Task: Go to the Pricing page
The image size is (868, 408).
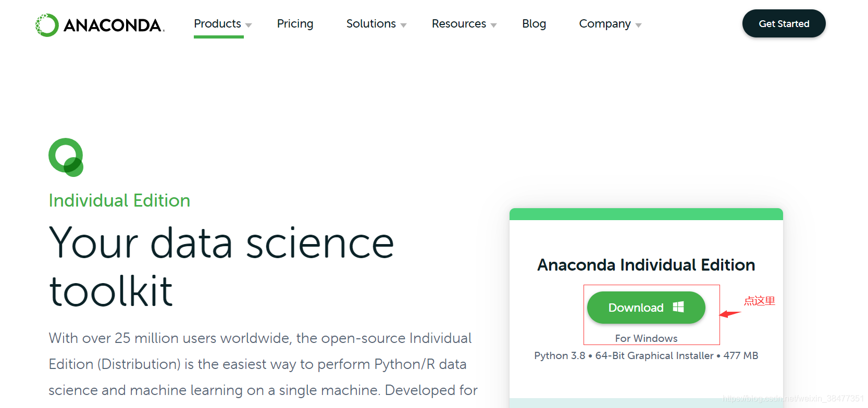Action: click(295, 24)
